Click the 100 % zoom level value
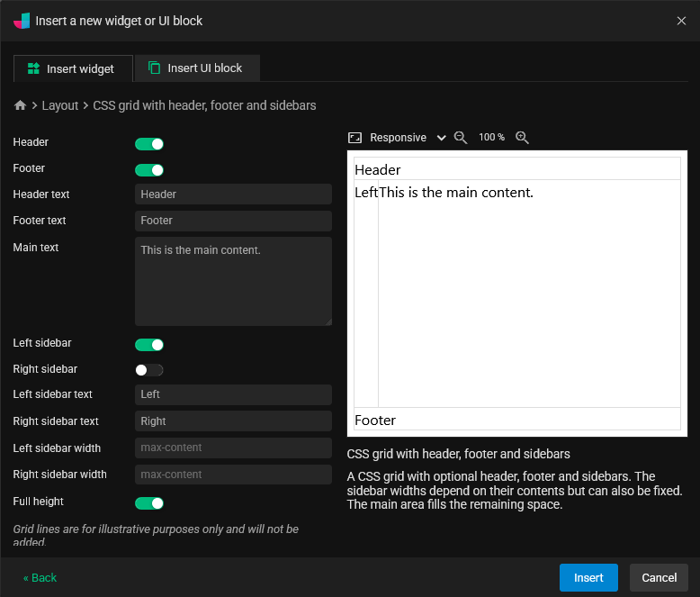 coord(491,137)
